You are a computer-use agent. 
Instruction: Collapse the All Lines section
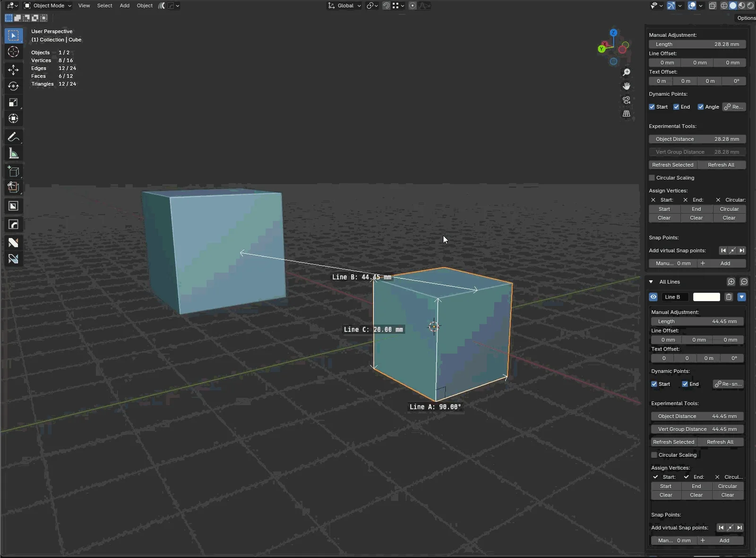click(x=651, y=281)
